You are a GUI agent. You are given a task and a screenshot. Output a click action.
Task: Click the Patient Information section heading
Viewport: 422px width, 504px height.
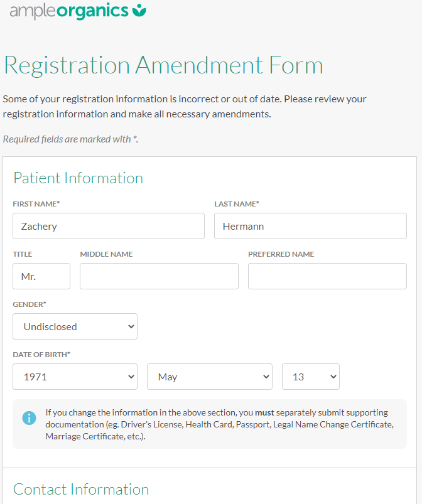tap(78, 178)
